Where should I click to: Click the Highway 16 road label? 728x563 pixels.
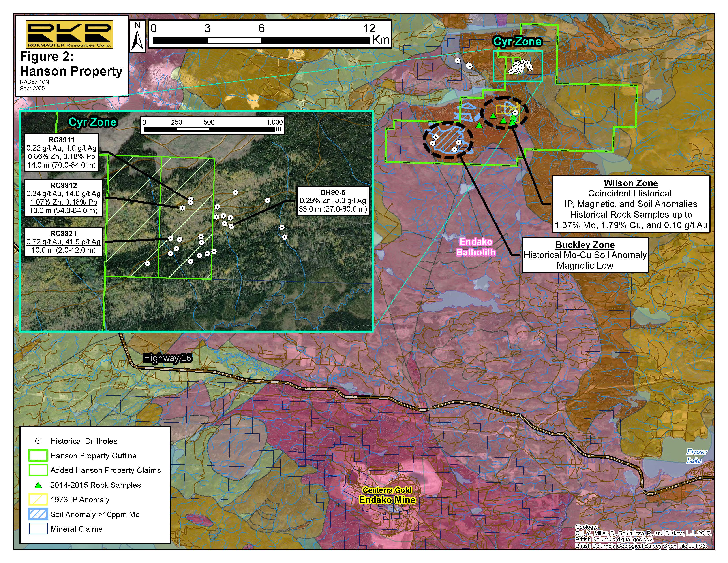click(167, 358)
